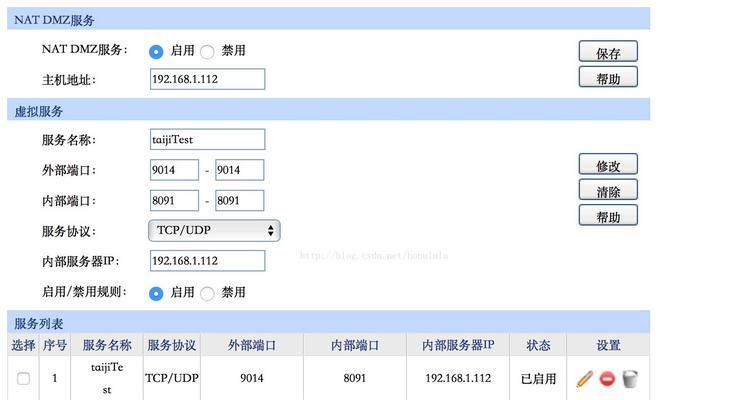Click the 外部端口 start field
The width and height of the screenshot is (738, 400).
click(x=174, y=170)
